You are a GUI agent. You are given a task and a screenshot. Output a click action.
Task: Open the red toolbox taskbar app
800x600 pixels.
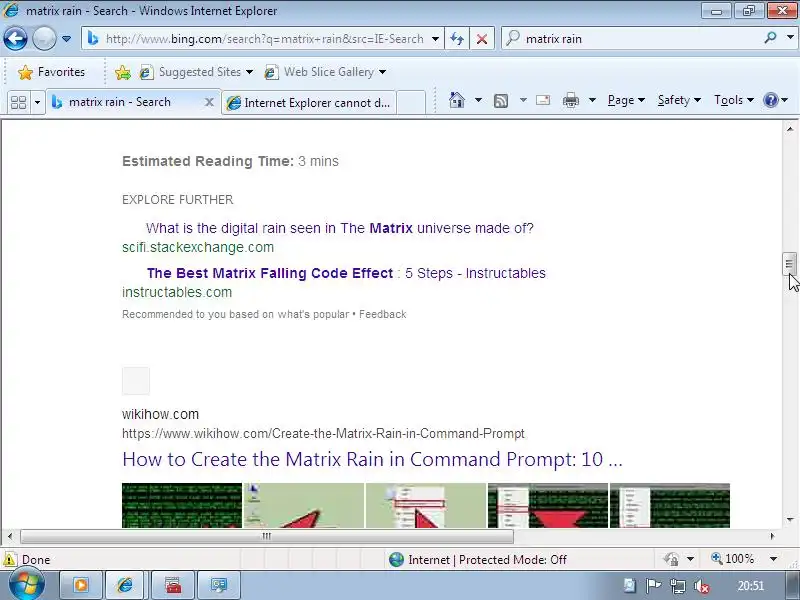[x=173, y=585]
